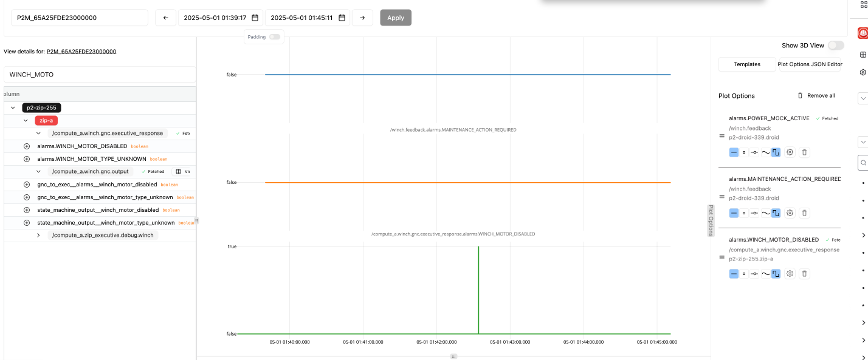This screenshot has height=360, width=868.
Task: Select solid line style for POWER_MOCK_ACTIVE
Action: 734,152
